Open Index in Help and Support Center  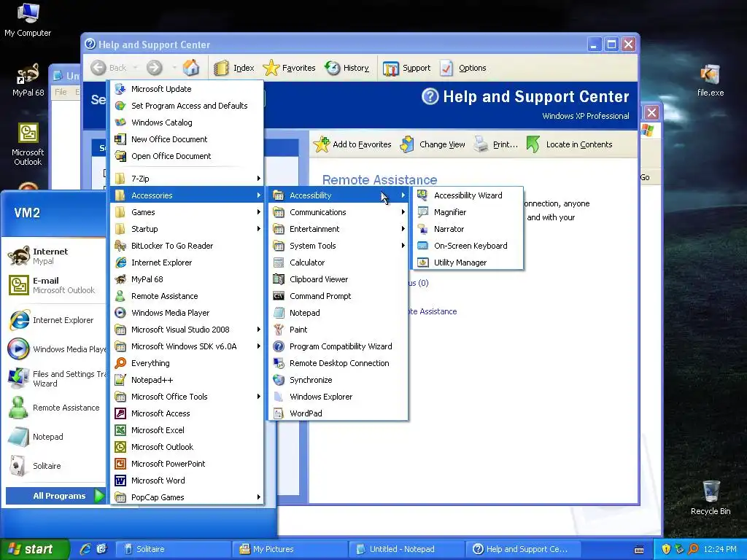(234, 68)
